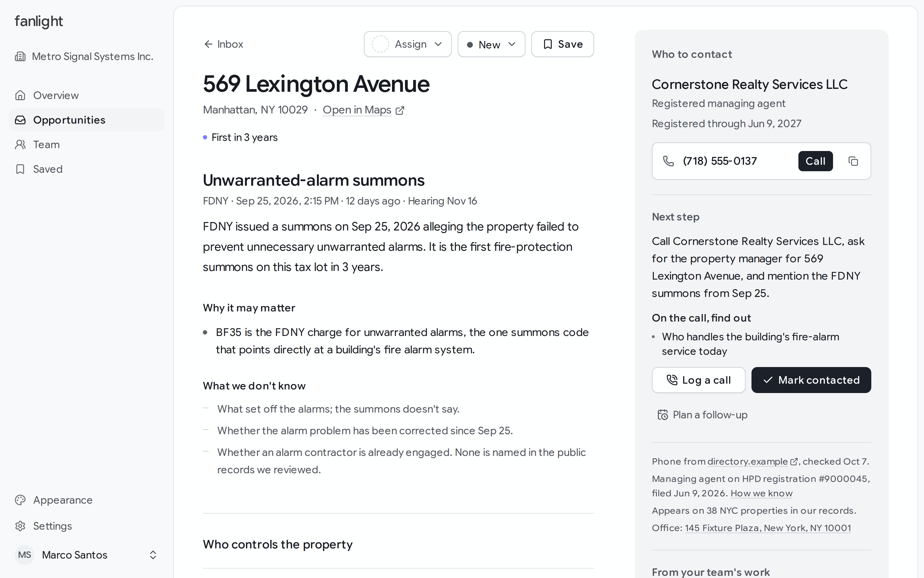Open Appearance options
The image size is (924, 578).
87,500
